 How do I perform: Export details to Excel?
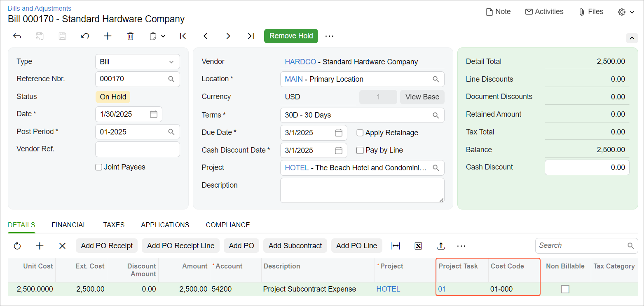418,246
